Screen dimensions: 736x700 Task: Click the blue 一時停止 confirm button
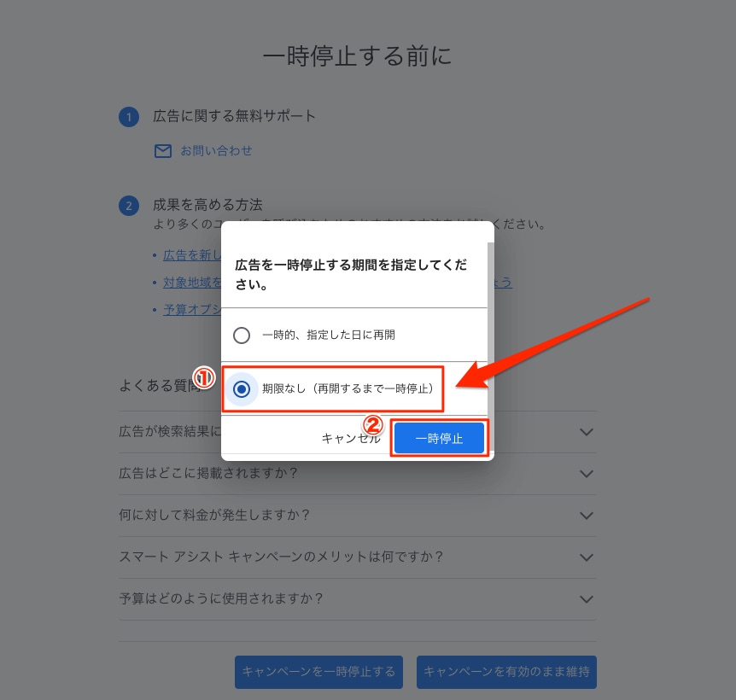tap(439, 438)
